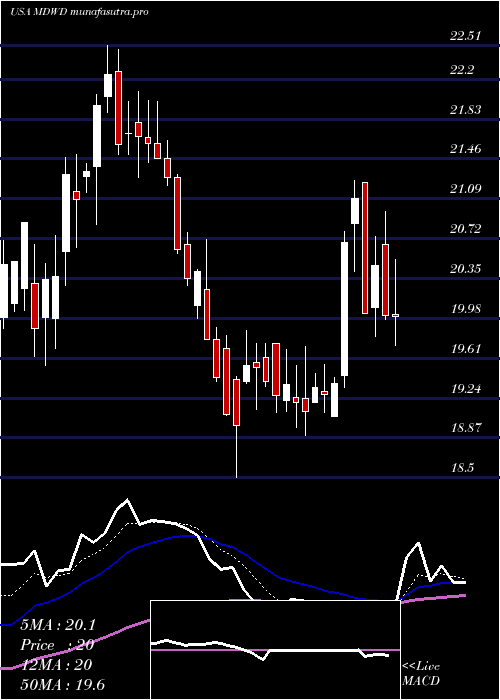This screenshot has width=500, height=700.
Task: Click the 22.51 price axis label
Action: click(x=465, y=36)
